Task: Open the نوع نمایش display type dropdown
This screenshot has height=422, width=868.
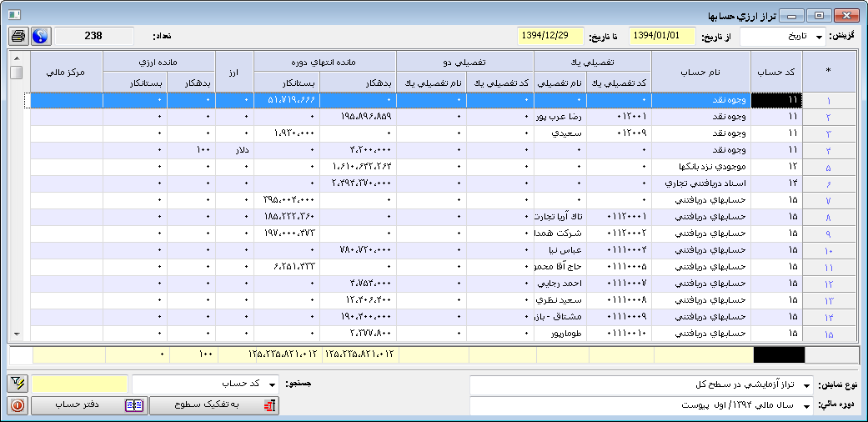Action: click(806, 386)
